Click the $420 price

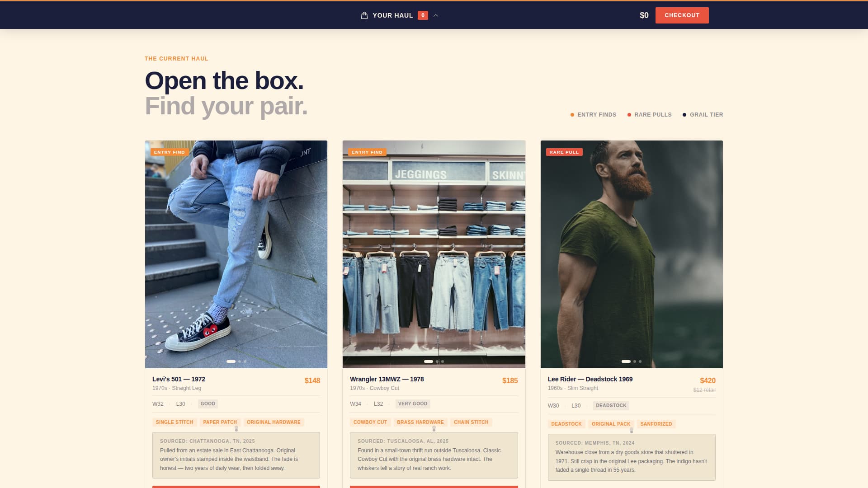coord(708,381)
